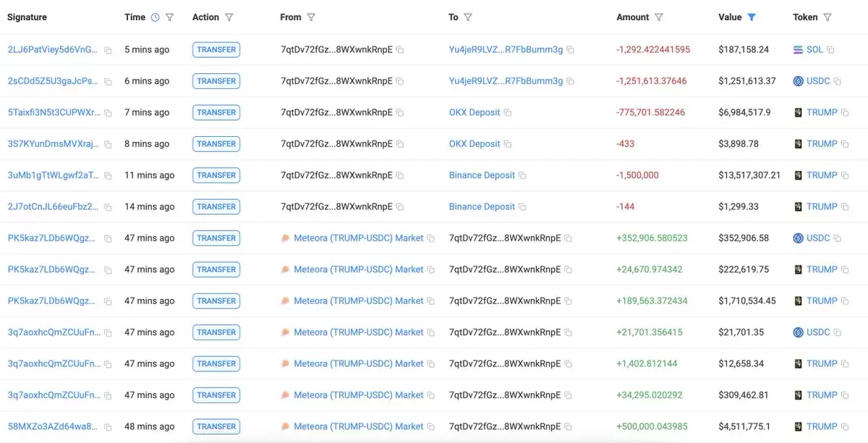The width and height of the screenshot is (868, 443).
Task: Copy signature 2sCDd5Z5U3gaJcPs
Action: [108, 82]
